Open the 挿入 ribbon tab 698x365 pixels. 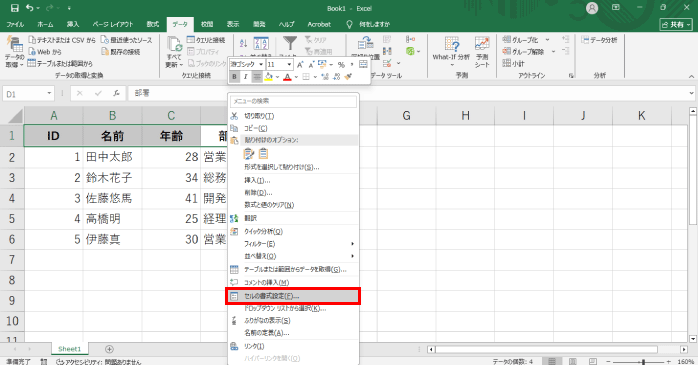[73, 24]
